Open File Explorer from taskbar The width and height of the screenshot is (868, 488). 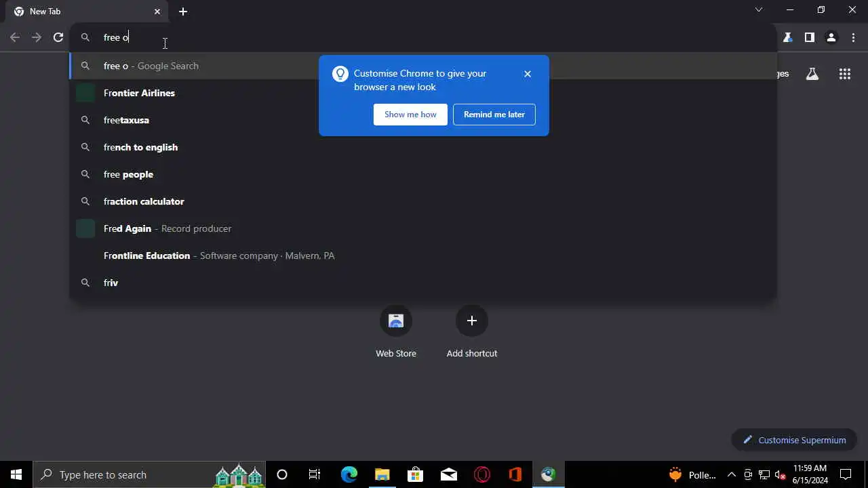tap(382, 474)
